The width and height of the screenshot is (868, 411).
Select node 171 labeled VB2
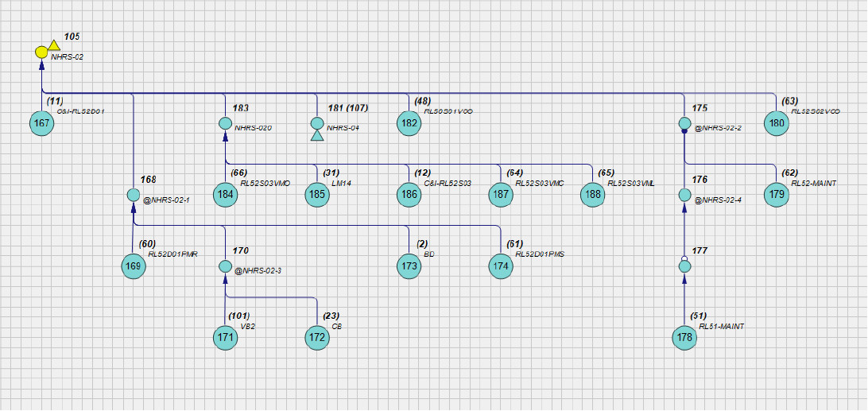pos(225,338)
